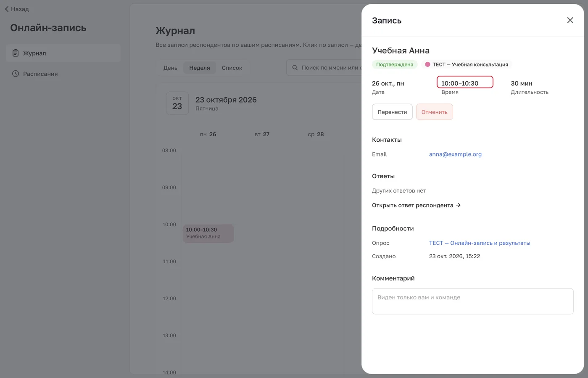The height and width of the screenshot is (378, 588).
Task: Open the anna@example.org email link
Action: pyautogui.click(x=455, y=154)
